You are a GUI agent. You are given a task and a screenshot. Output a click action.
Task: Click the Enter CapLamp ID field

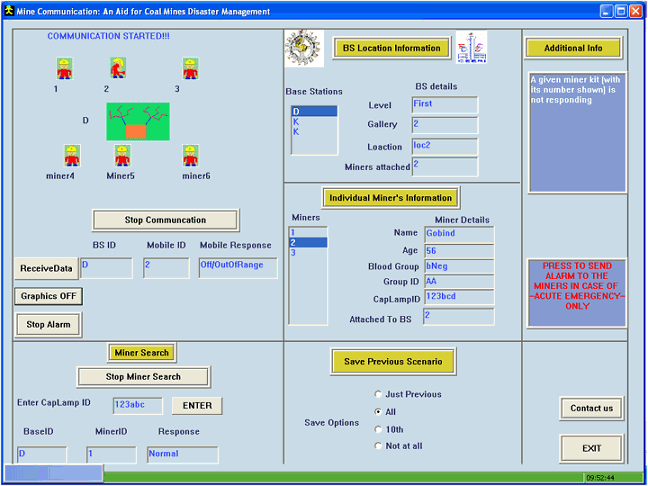point(137,405)
